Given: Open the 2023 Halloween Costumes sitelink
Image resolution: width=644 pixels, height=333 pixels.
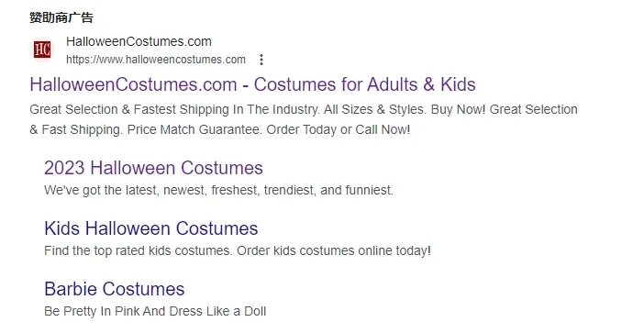Looking at the screenshot, I should pyautogui.click(x=153, y=168).
